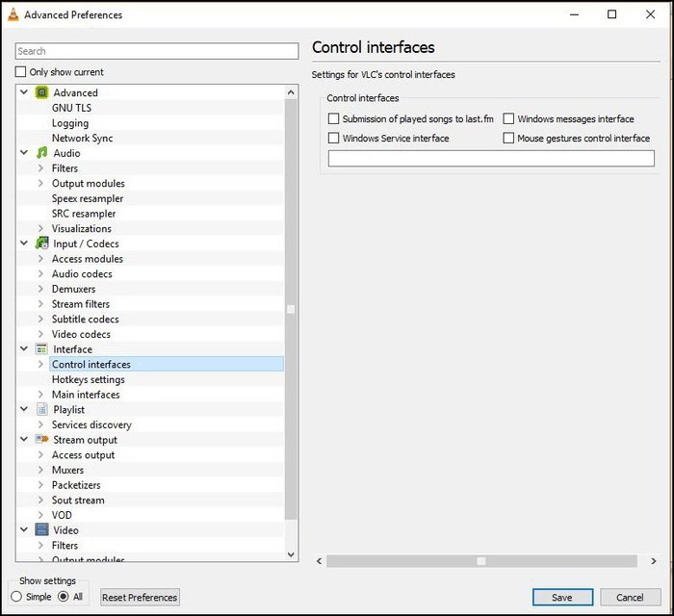Click the Stream output category icon
The height and width of the screenshot is (616, 674).
pyautogui.click(x=41, y=439)
